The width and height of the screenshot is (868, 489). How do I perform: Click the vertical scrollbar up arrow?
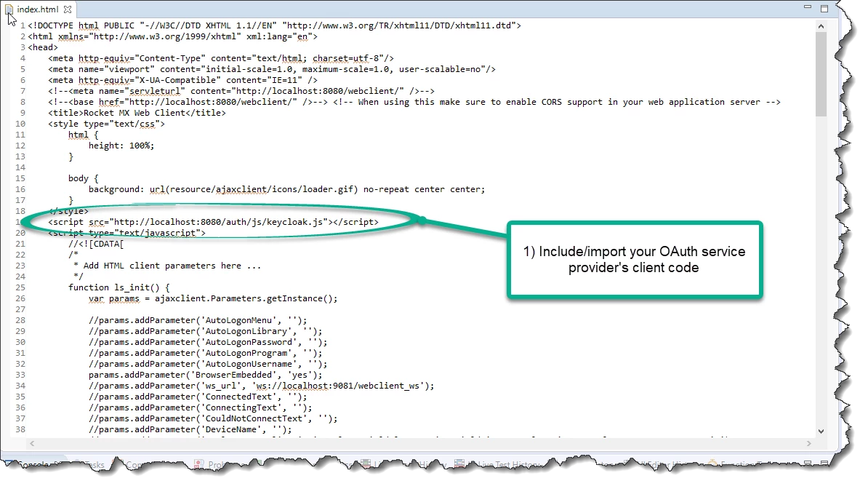click(x=821, y=26)
